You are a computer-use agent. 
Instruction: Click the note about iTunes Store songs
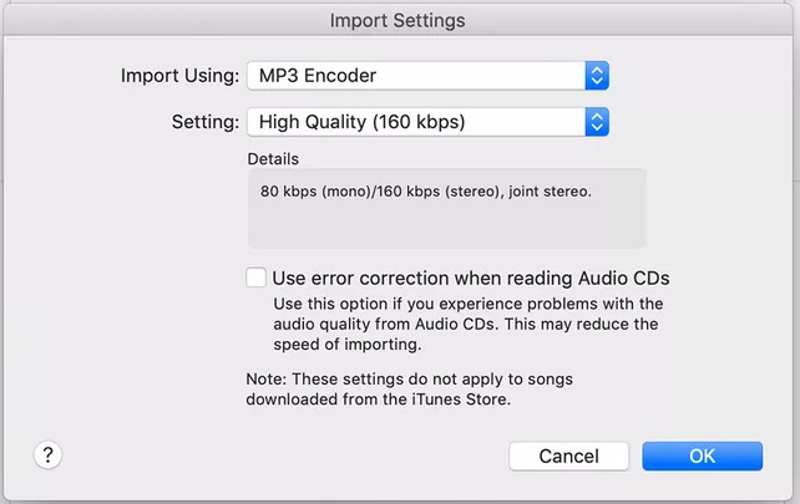[409, 389]
